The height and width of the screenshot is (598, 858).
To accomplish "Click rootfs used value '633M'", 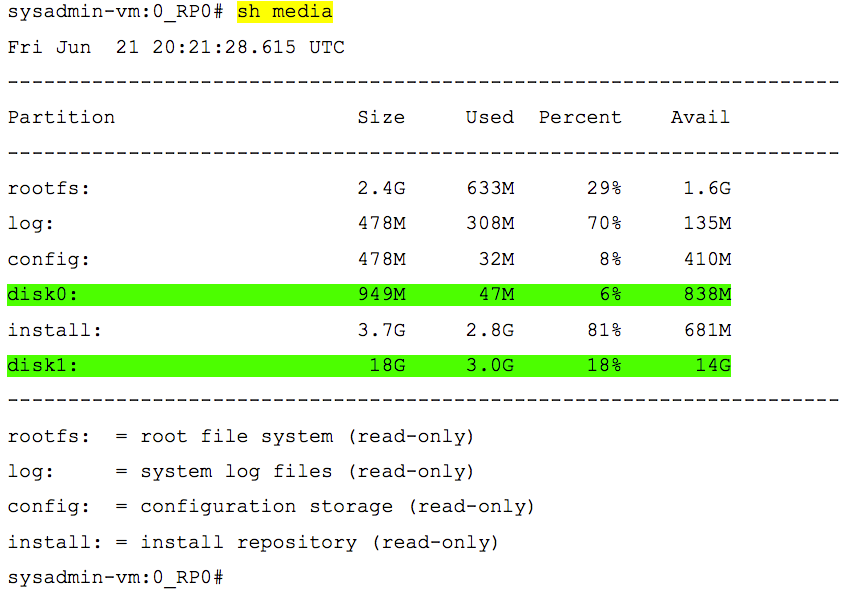I will coord(490,188).
